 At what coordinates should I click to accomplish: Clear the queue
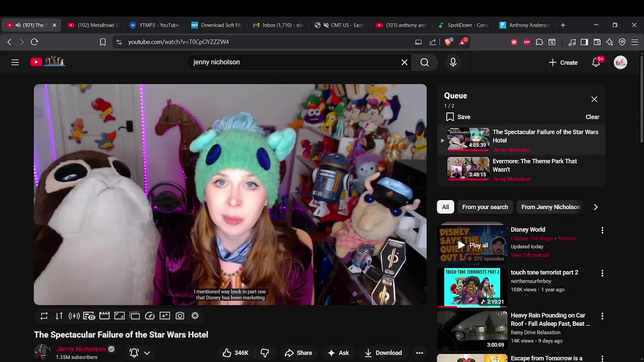(x=592, y=117)
